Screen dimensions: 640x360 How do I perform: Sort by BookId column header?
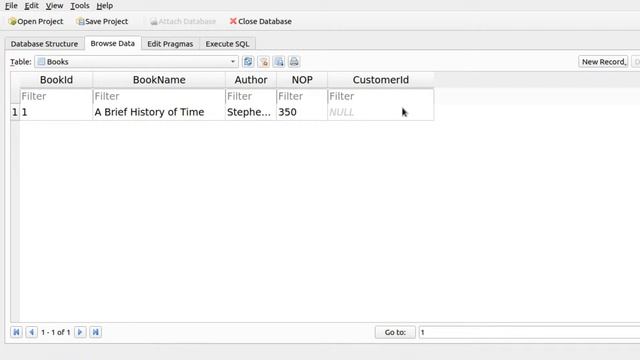click(x=56, y=80)
